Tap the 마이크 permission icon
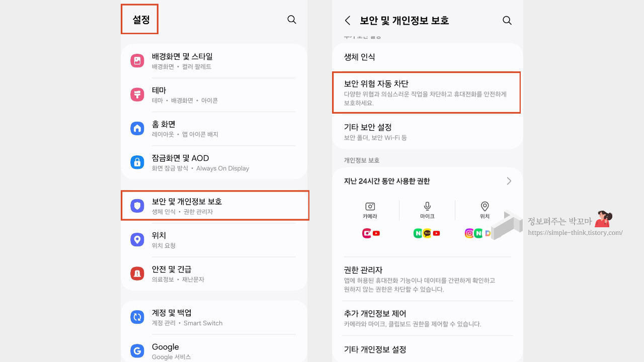644x362 pixels. [427, 206]
